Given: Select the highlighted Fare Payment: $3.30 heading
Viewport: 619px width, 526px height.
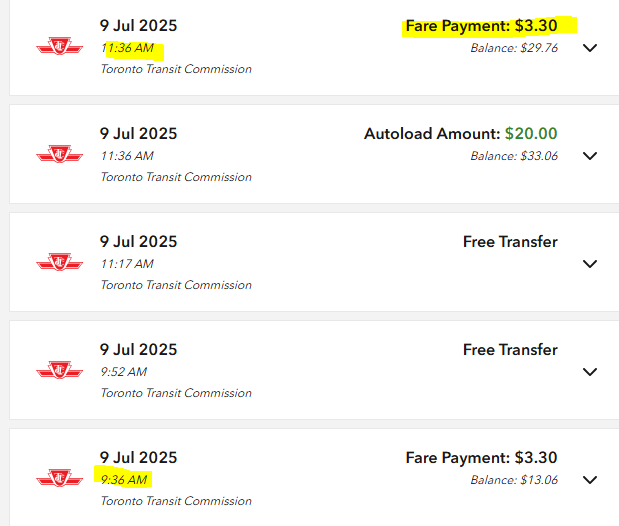Looking at the screenshot, I should (481, 26).
